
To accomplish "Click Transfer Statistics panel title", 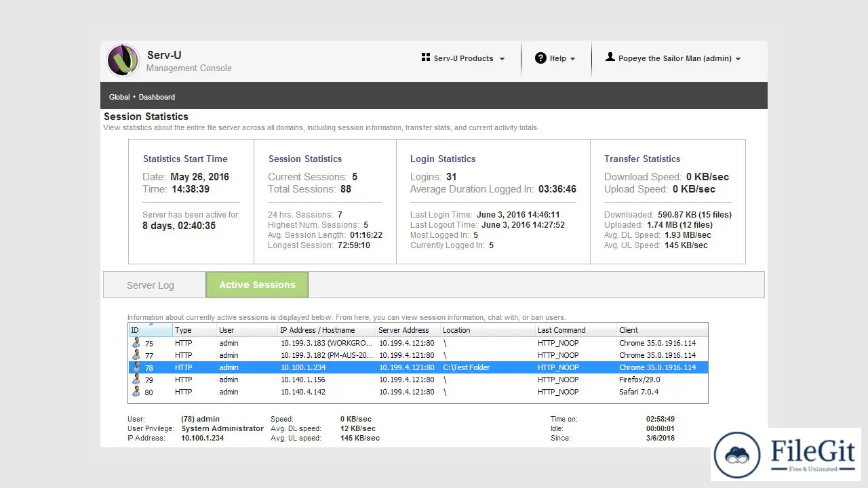I will (642, 159).
